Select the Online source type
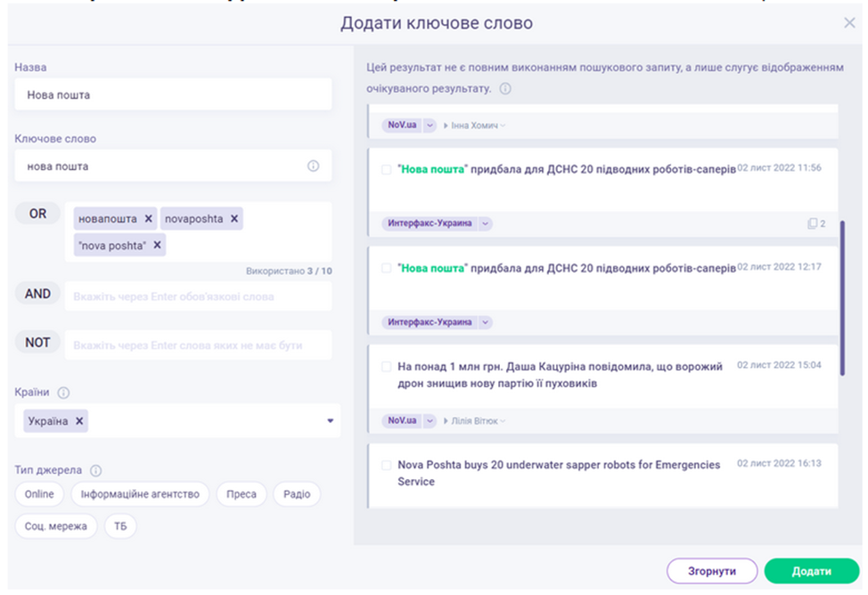The image size is (868, 595). (x=39, y=494)
